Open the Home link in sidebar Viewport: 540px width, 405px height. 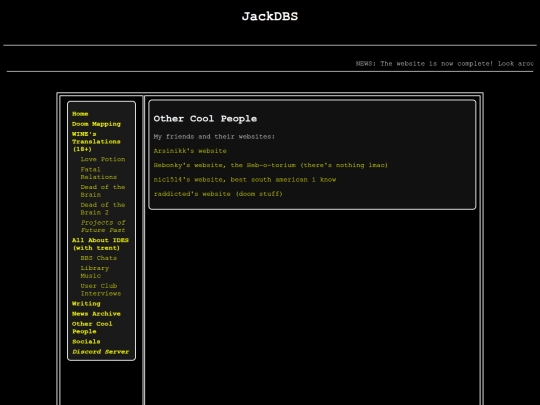[x=80, y=114]
